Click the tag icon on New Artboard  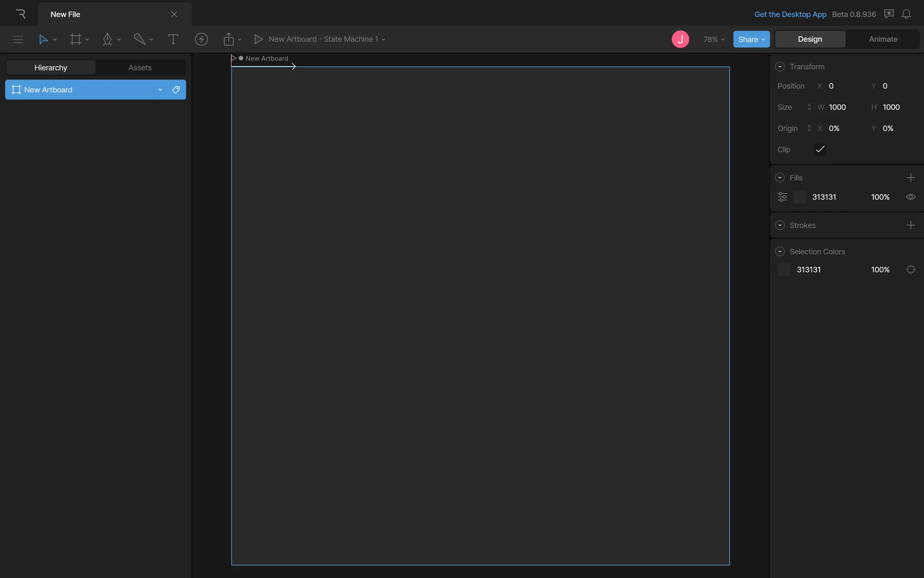click(x=176, y=90)
